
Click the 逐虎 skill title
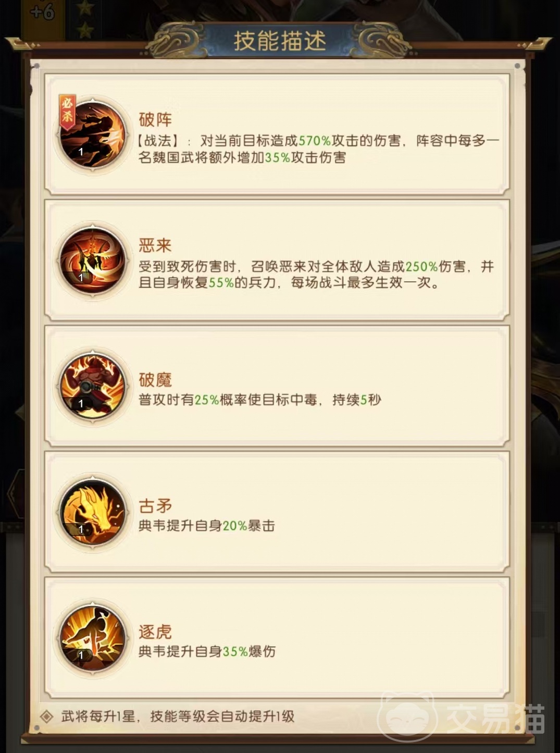pyautogui.click(x=155, y=632)
